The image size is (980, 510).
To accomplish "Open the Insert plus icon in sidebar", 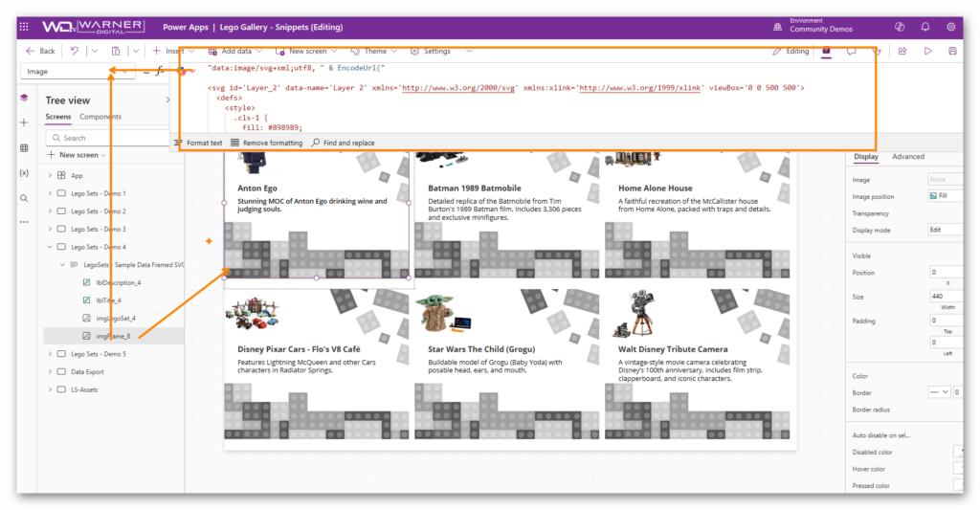I will 24,122.
